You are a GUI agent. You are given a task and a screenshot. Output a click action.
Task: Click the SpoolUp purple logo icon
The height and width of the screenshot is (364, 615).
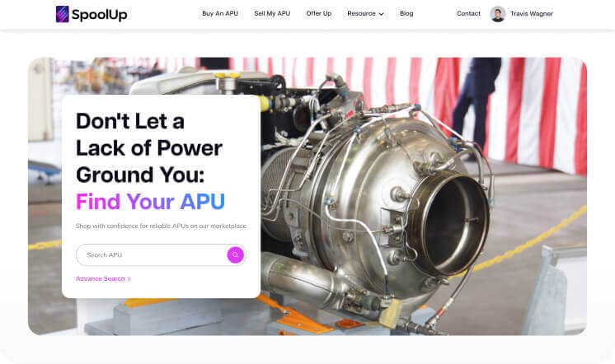63,14
